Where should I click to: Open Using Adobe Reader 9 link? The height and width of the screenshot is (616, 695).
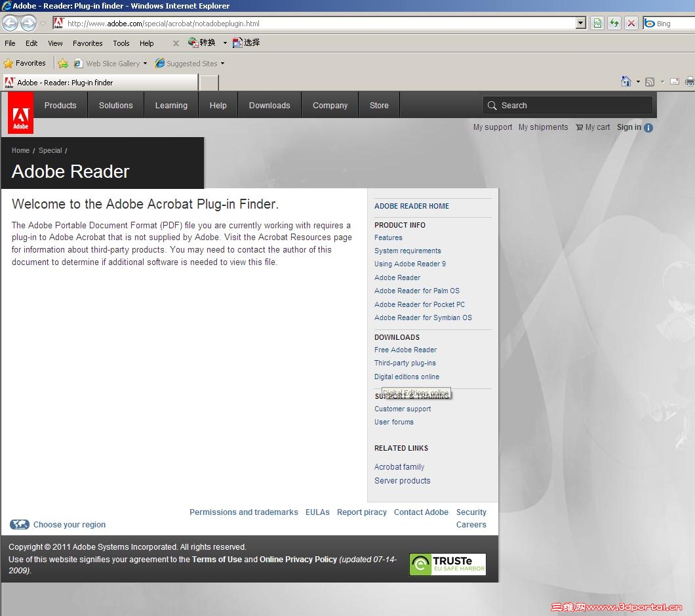(x=410, y=264)
